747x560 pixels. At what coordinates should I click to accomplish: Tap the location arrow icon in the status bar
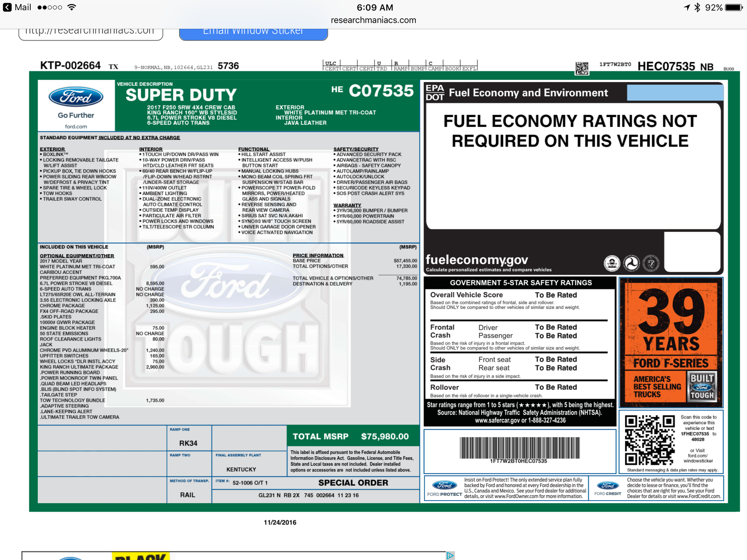686,6
